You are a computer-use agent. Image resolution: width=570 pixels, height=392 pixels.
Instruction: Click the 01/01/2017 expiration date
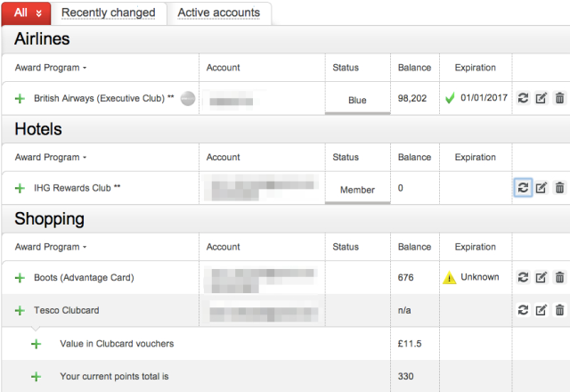coord(484,98)
